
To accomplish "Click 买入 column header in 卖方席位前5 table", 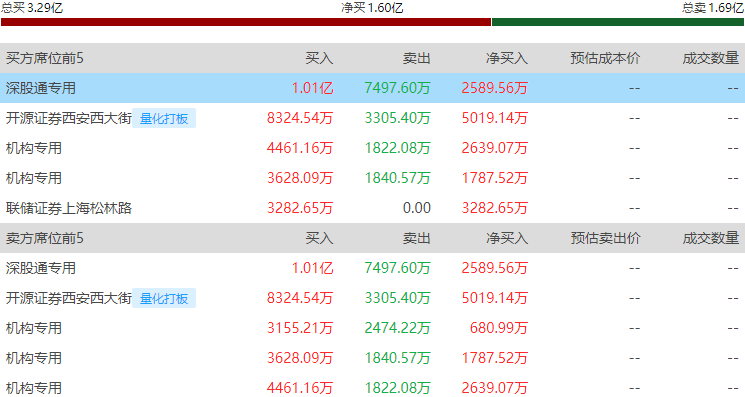I will [x=319, y=238].
